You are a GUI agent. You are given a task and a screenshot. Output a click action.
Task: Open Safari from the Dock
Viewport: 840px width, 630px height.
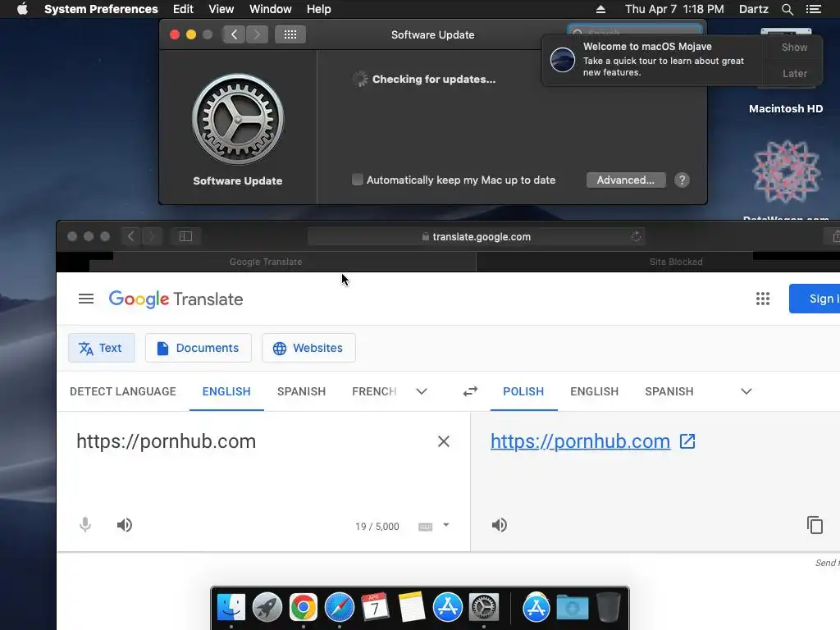click(339, 607)
